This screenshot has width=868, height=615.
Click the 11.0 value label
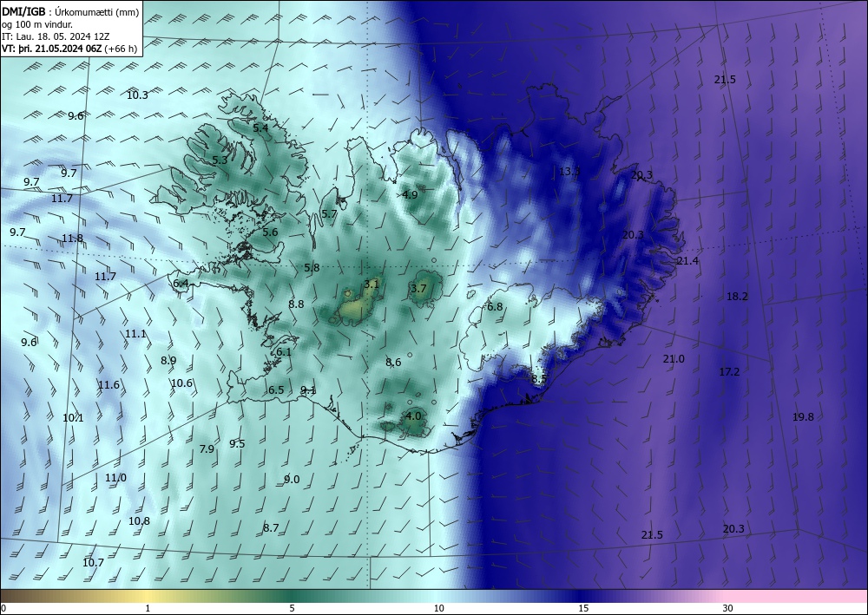pos(115,478)
